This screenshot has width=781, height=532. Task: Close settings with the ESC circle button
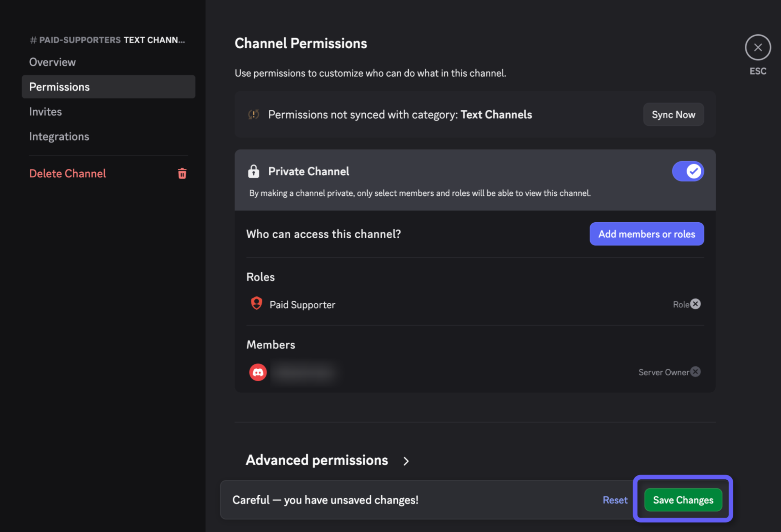click(x=758, y=48)
